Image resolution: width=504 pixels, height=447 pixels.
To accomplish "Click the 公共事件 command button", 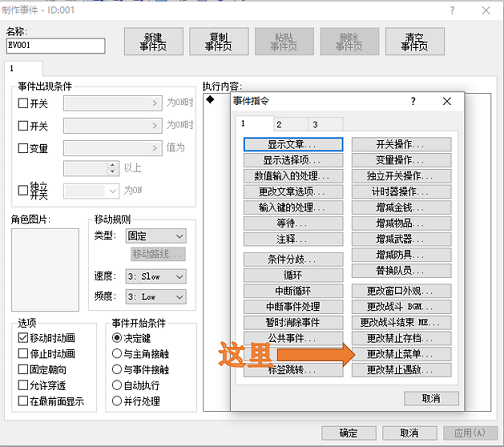I will pos(293,338).
